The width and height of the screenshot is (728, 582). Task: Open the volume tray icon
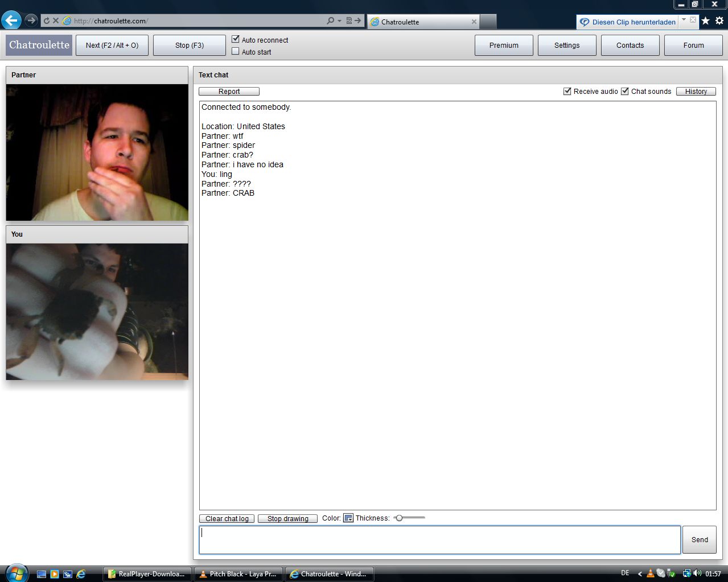pos(697,573)
